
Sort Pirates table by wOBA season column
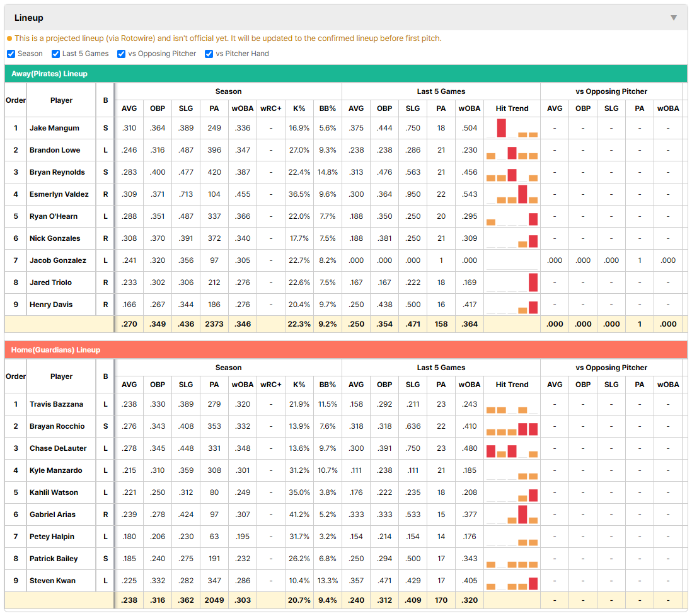(242, 108)
